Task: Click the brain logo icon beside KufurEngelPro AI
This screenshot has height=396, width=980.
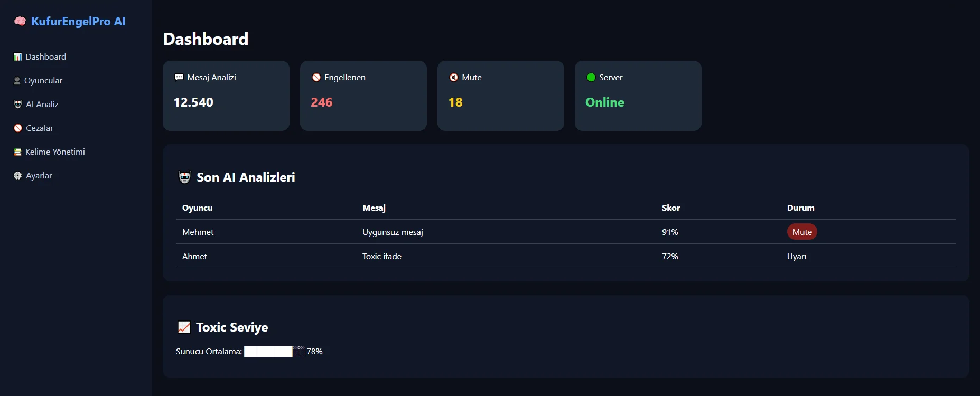Action: click(x=20, y=21)
